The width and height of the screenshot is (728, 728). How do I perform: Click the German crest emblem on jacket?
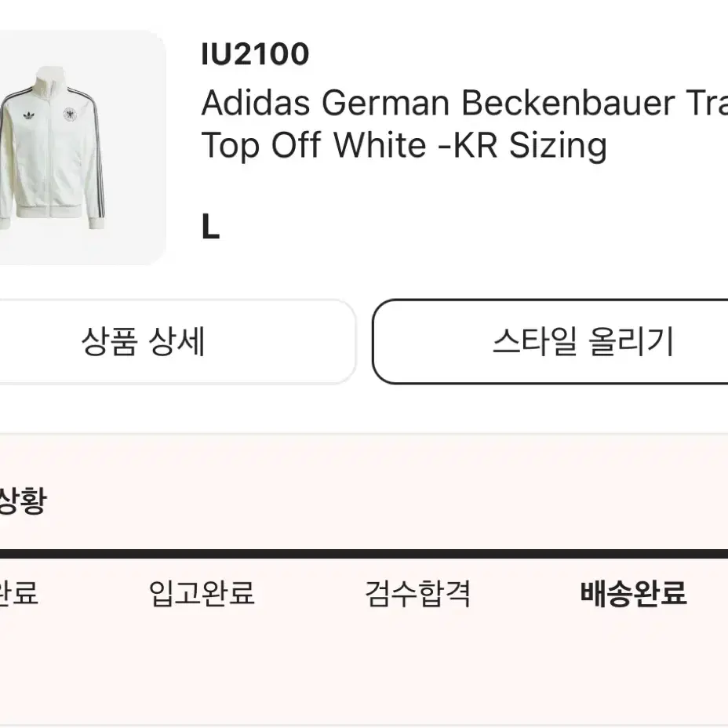[70, 115]
